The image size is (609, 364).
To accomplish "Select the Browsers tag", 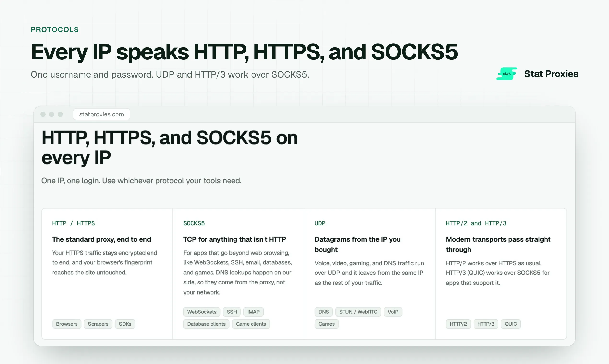I will coord(67,324).
